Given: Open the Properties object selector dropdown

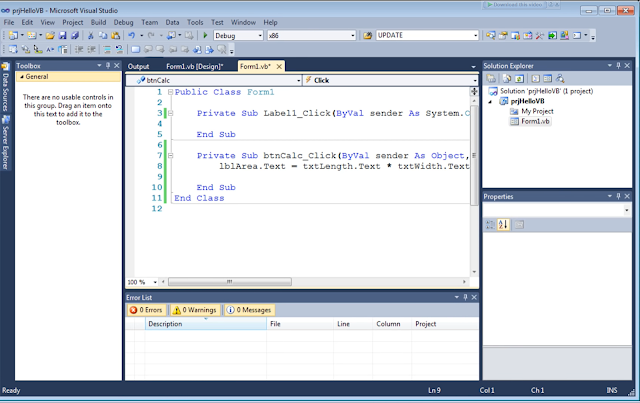Looking at the screenshot, I should click(627, 210).
